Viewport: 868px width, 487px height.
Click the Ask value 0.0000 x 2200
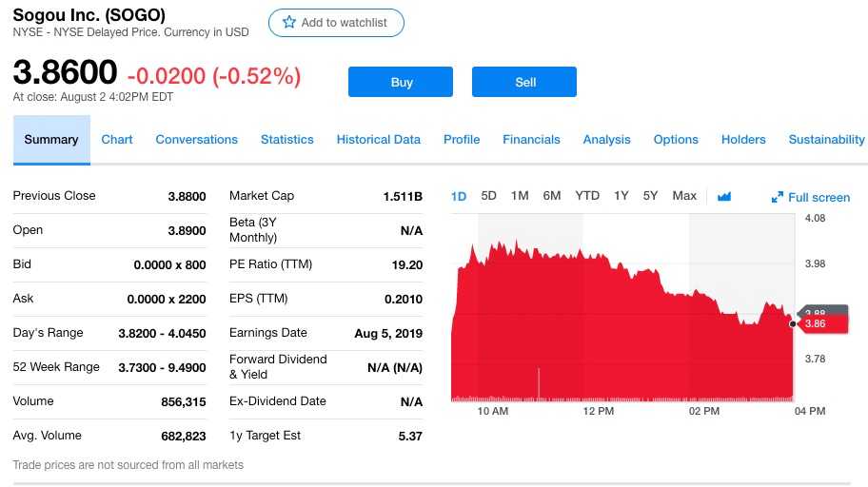(167, 300)
